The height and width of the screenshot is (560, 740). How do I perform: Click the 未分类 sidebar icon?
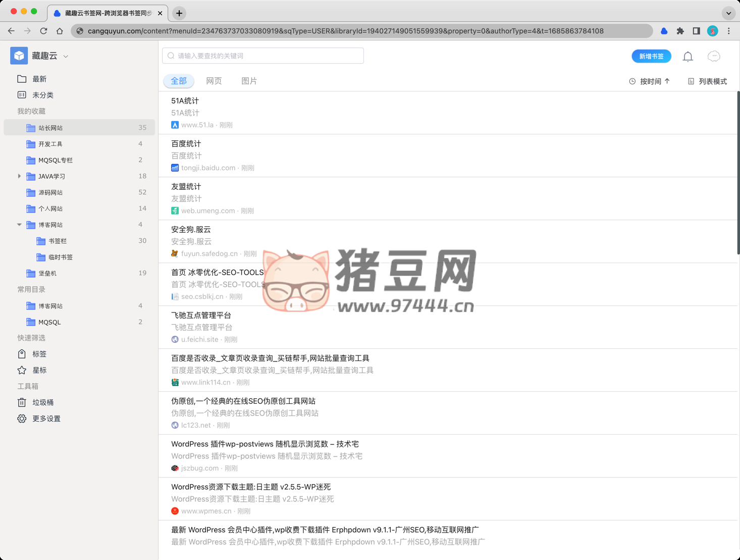(x=22, y=95)
